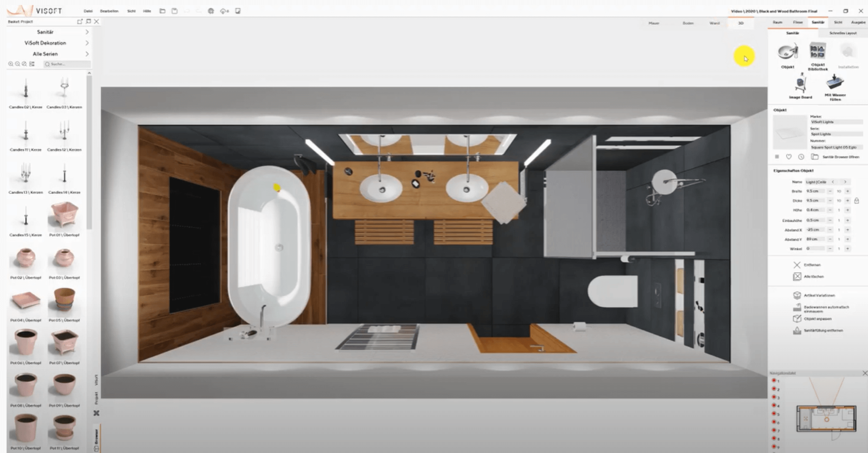Viewport: 868px width, 453px height.
Task: Click the globe icon in top toolbar
Action: pos(211,11)
